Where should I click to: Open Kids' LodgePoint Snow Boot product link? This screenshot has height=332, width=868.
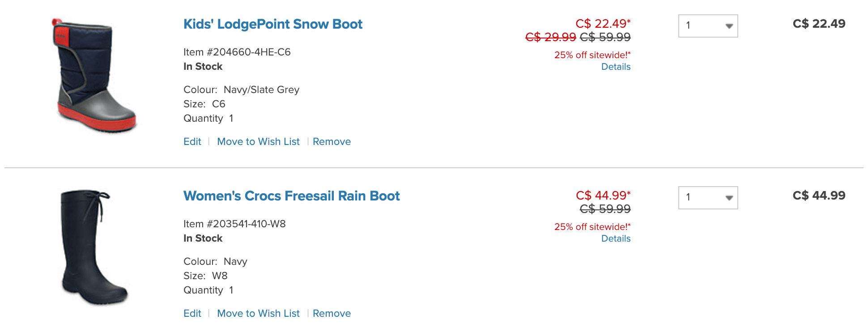(272, 24)
